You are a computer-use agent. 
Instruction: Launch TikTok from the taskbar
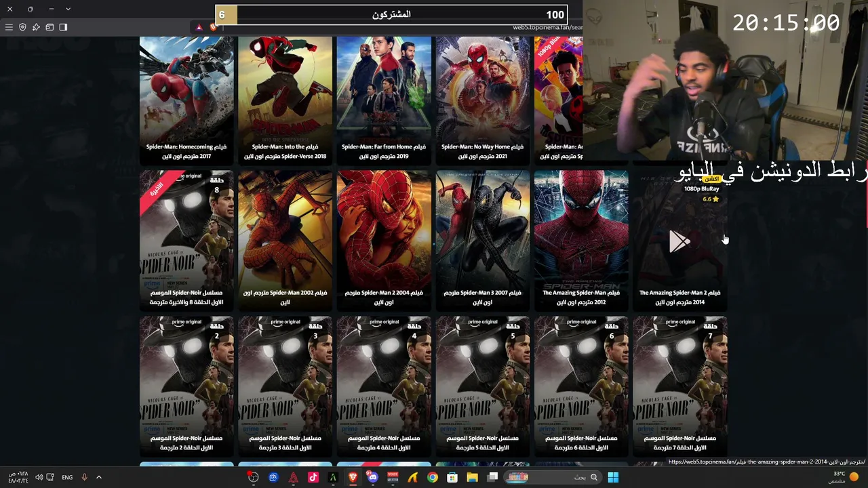(x=313, y=477)
